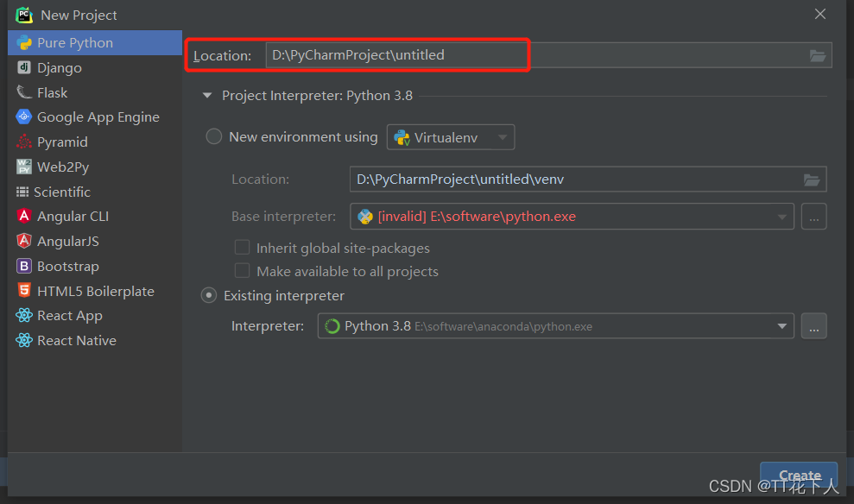854x504 pixels.
Task: Select Angular CLI project type
Action: tap(95, 217)
